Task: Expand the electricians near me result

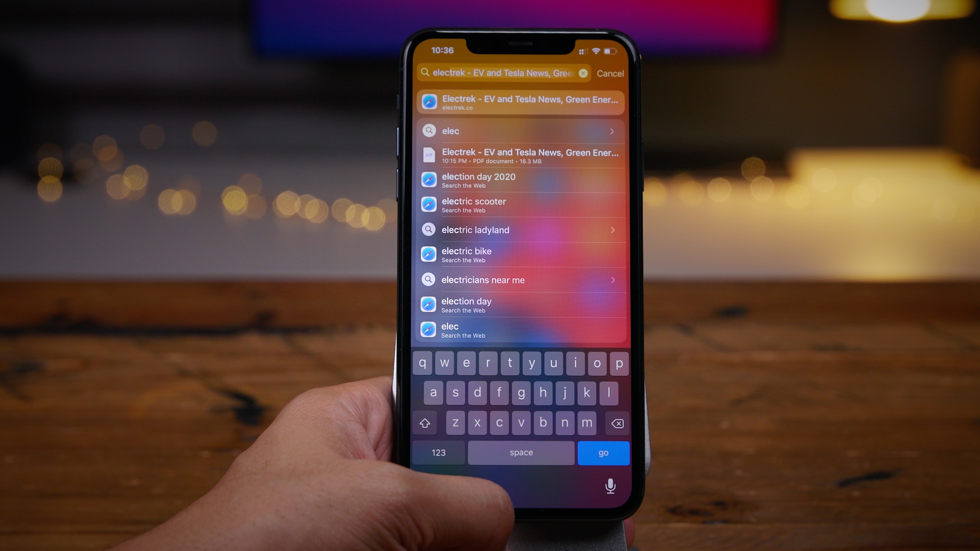Action: point(611,279)
